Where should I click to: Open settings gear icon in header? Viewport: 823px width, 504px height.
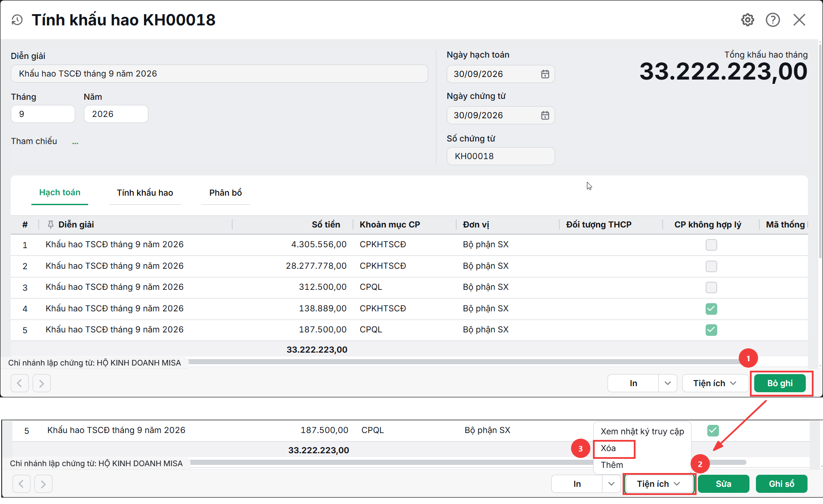coord(748,20)
